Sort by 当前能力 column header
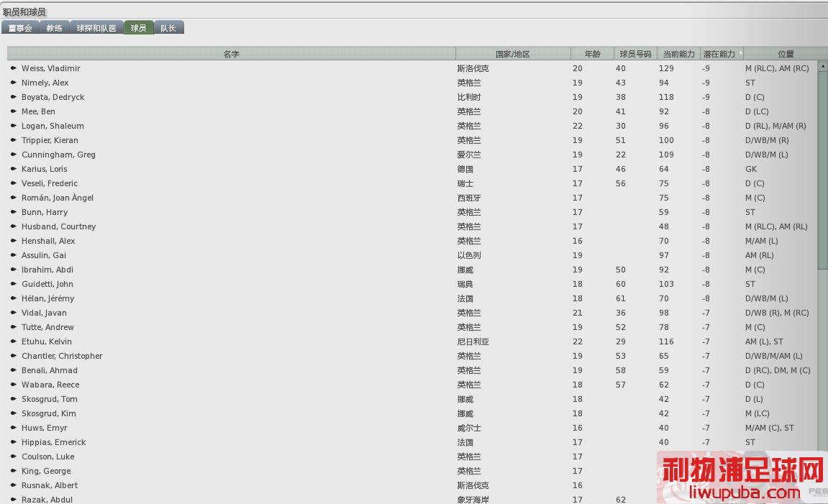Viewport: 828px width, 504px height. (x=678, y=54)
